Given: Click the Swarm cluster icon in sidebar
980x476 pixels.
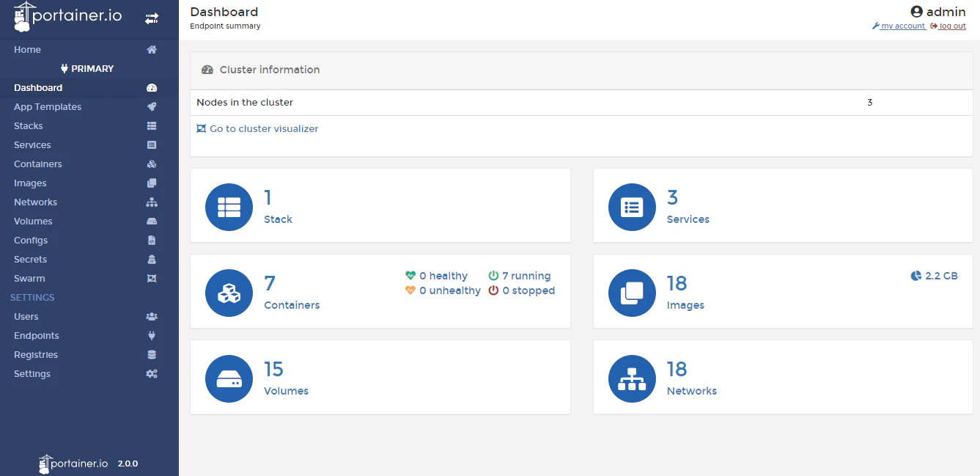Looking at the screenshot, I should click(152, 279).
